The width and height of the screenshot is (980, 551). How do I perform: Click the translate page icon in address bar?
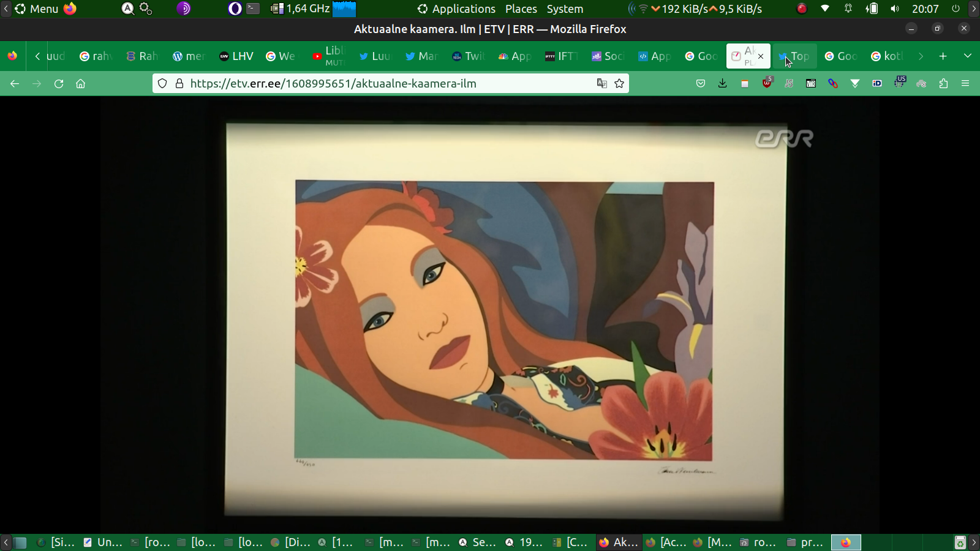click(602, 84)
